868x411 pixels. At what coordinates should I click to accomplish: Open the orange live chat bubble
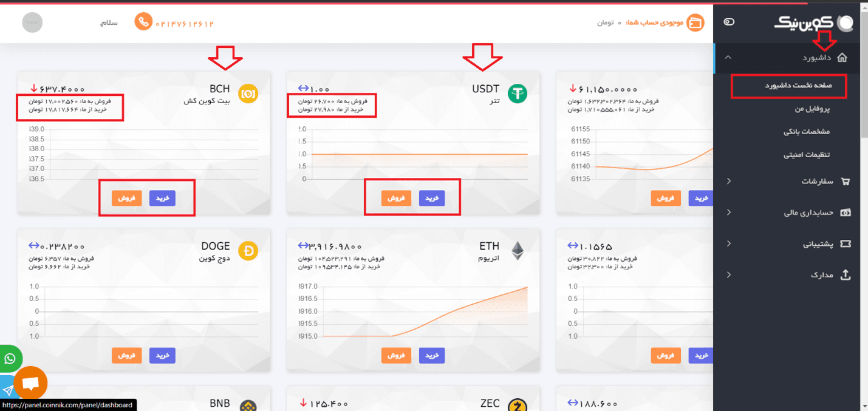coord(30,384)
